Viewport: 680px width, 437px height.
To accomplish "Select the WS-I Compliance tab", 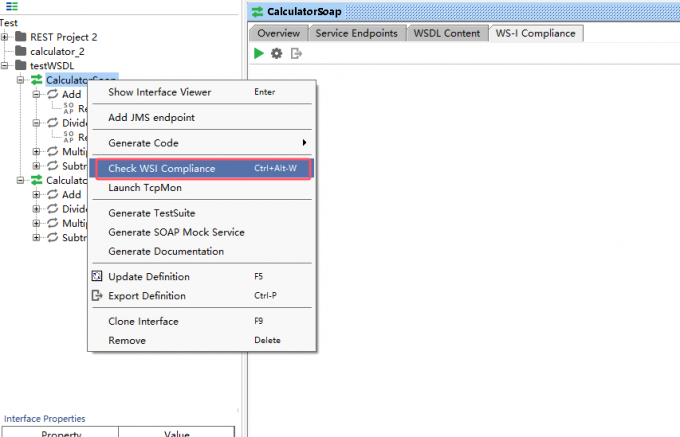I will pyautogui.click(x=536, y=33).
